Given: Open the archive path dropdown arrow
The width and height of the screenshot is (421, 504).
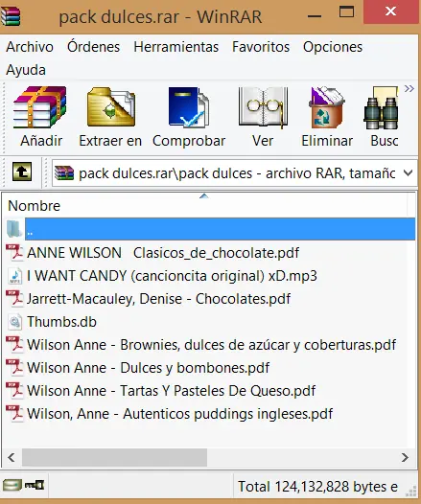Looking at the screenshot, I should (x=408, y=173).
